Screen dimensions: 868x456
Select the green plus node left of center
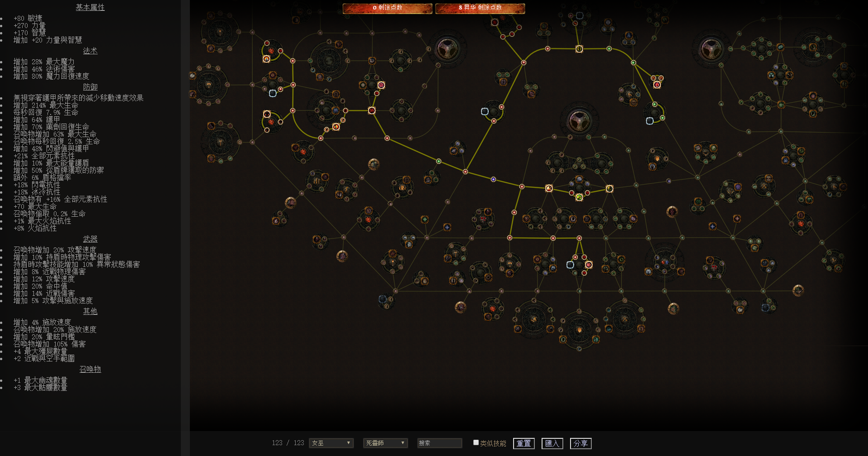[x=425, y=219]
